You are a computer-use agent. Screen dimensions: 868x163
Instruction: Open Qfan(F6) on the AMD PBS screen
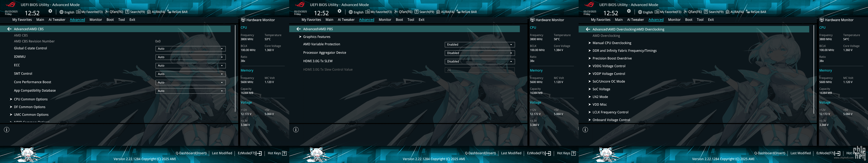(x=403, y=12)
